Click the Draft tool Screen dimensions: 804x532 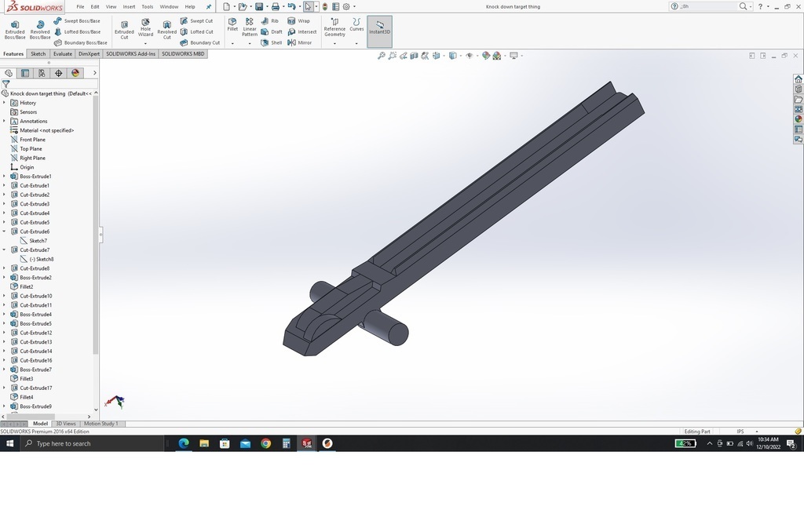272,31
